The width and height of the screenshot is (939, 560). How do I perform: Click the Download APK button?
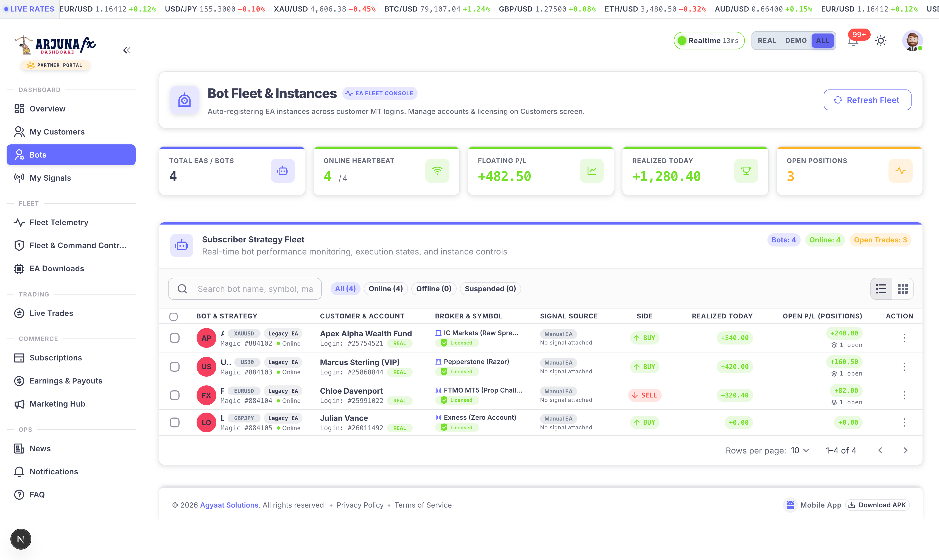point(877,505)
